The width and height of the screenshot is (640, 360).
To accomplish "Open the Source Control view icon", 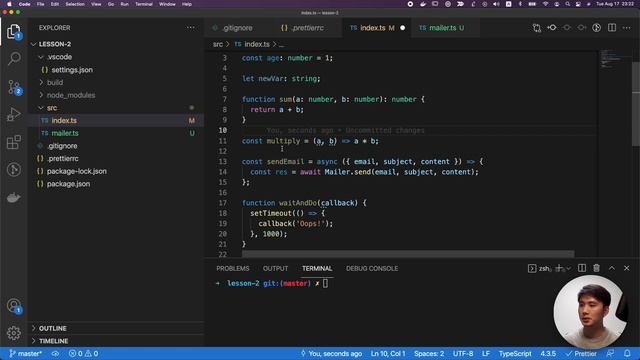I will point(14,87).
